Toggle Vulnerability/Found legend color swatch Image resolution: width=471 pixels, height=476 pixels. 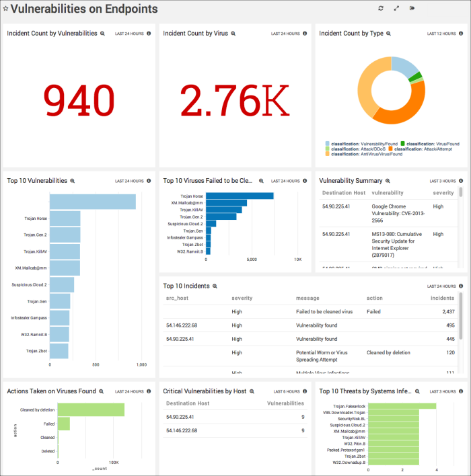[328, 144]
